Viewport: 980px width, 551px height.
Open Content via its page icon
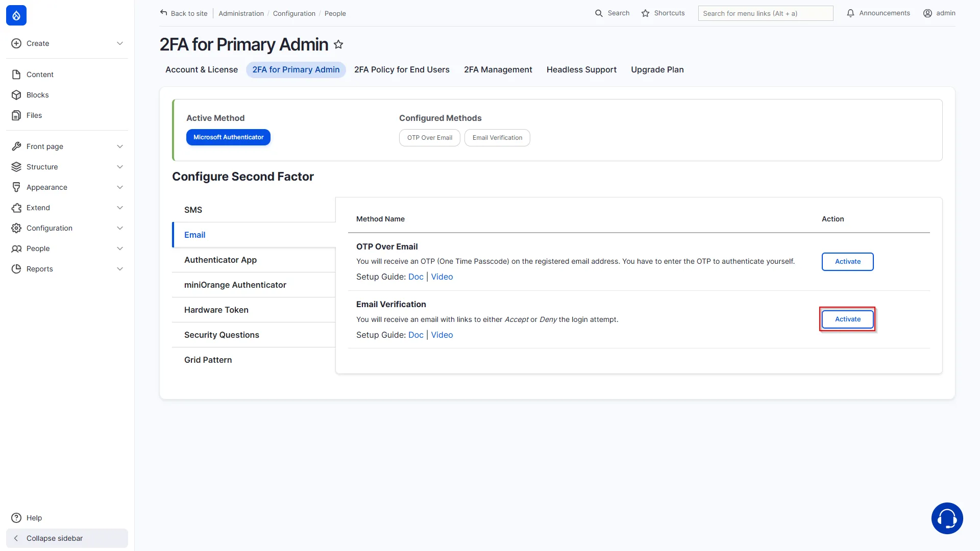click(16, 74)
